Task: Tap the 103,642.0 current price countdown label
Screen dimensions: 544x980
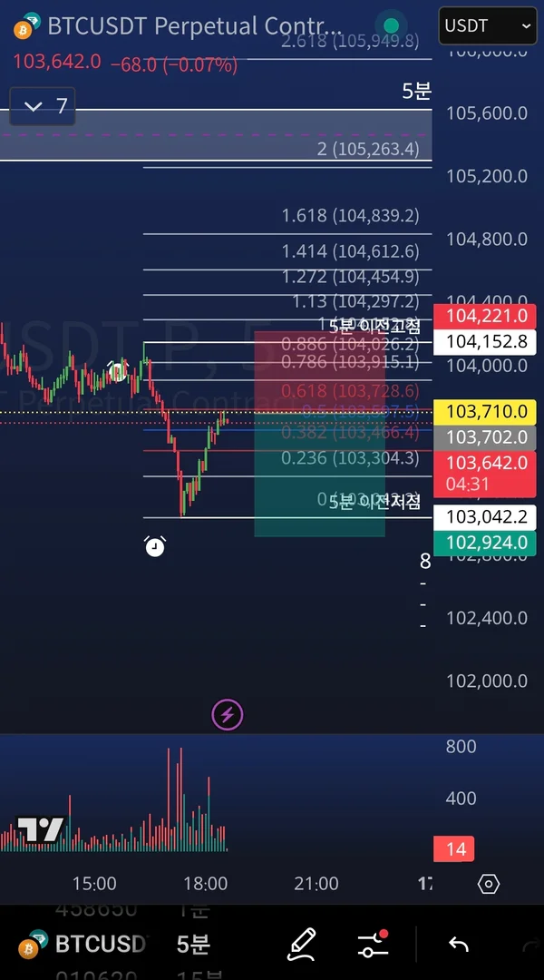Action: pyautogui.click(x=485, y=473)
